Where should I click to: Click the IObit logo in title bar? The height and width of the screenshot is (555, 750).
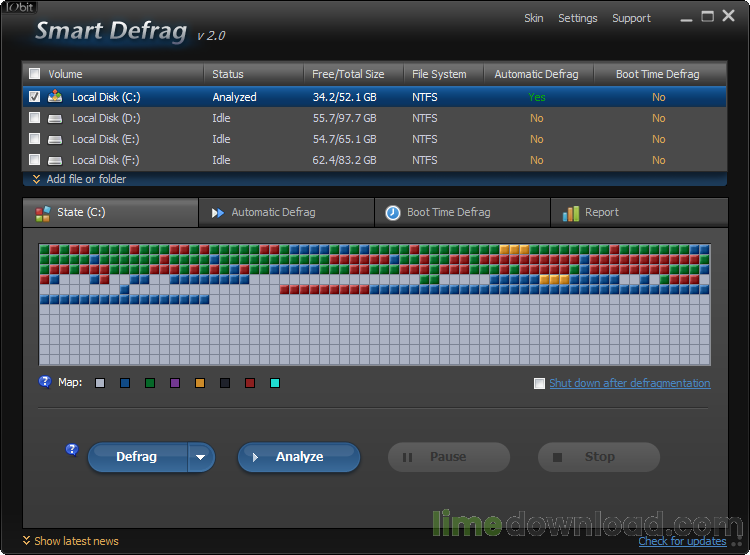pos(19,7)
